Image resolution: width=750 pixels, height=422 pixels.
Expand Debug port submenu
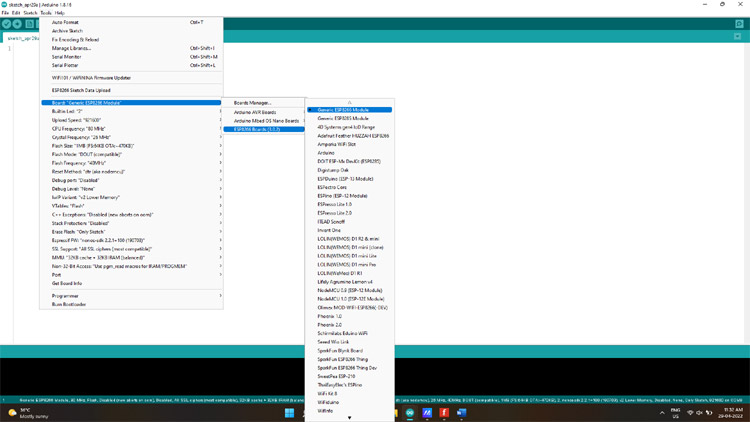(131, 180)
